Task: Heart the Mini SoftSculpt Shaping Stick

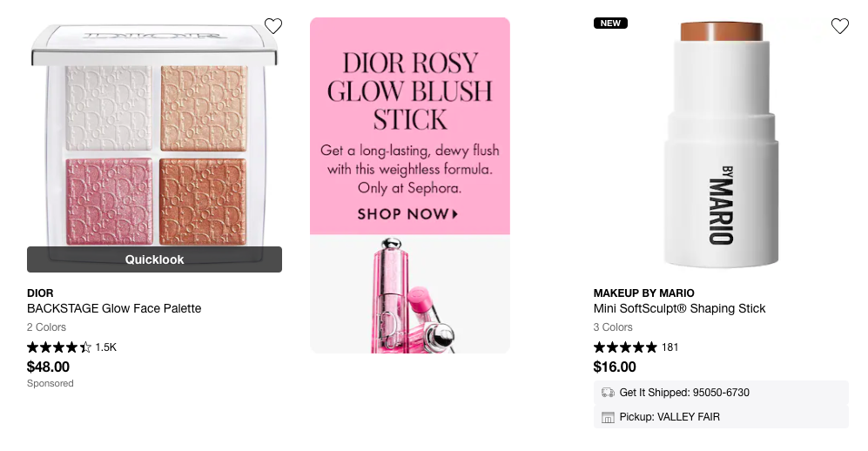Action: [x=839, y=26]
